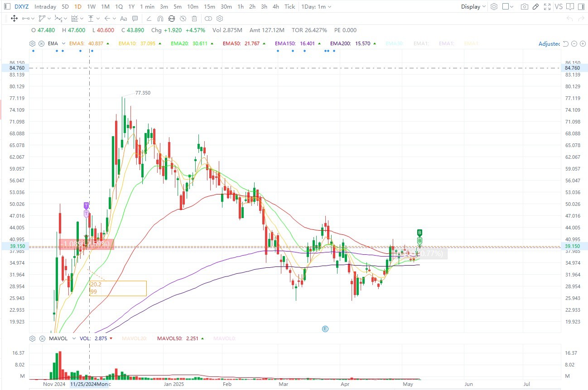Hide all drawings with eye-slash icon
Viewport: 588px width, 390px height.
pos(183,19)
